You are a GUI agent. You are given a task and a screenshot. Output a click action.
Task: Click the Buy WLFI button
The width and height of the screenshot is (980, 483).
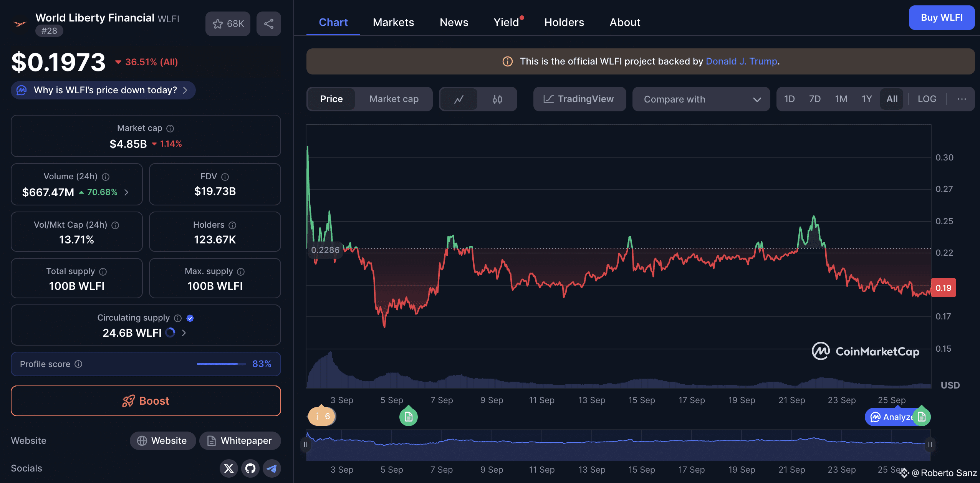(941, 18)
